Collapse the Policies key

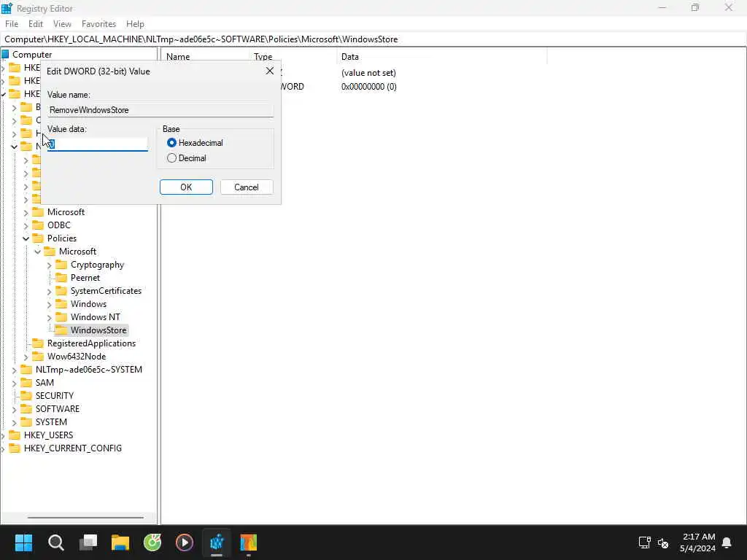tap(26, 238)
